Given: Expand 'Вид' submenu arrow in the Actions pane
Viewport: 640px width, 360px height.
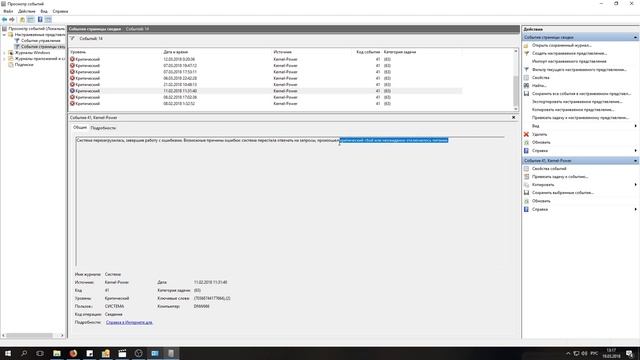Looking at the screenshot, I should tap(635, 126).
